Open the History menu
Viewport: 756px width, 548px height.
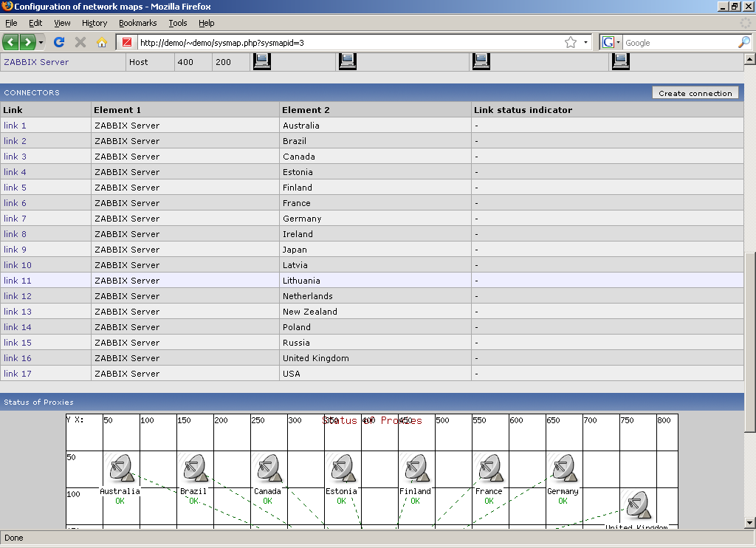click(94, 23)
